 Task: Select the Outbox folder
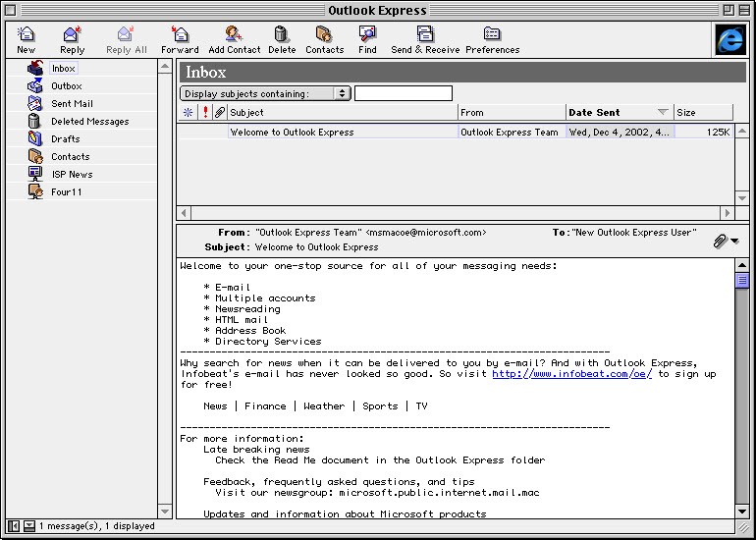pos(66,86)
